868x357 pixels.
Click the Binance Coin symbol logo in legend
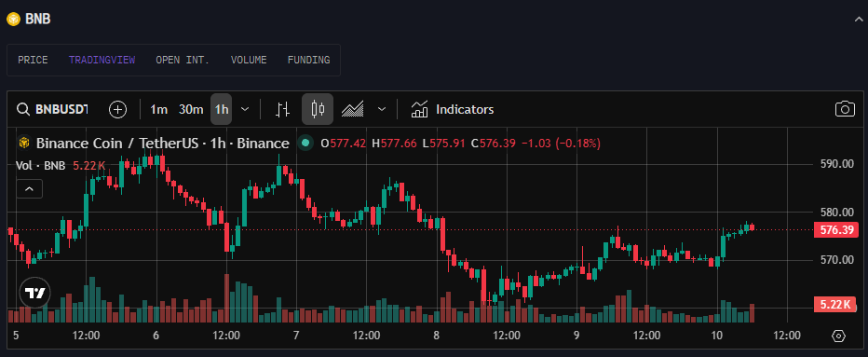pyautogui.click(x=24, y=143)
